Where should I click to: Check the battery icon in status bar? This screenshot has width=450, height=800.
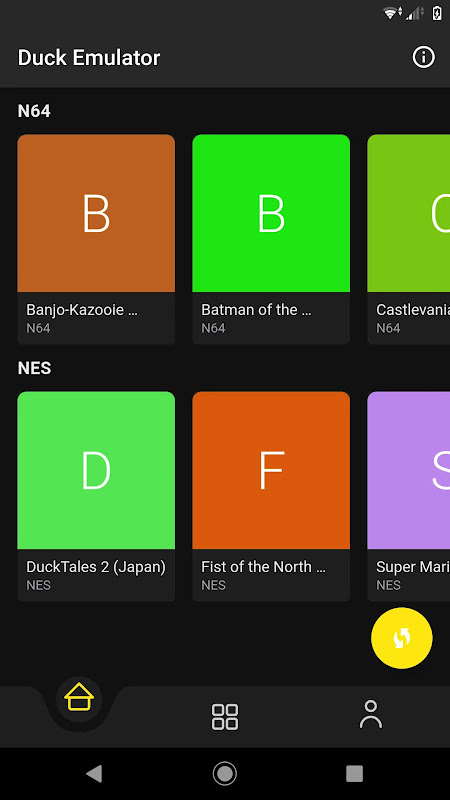(437, 14)
